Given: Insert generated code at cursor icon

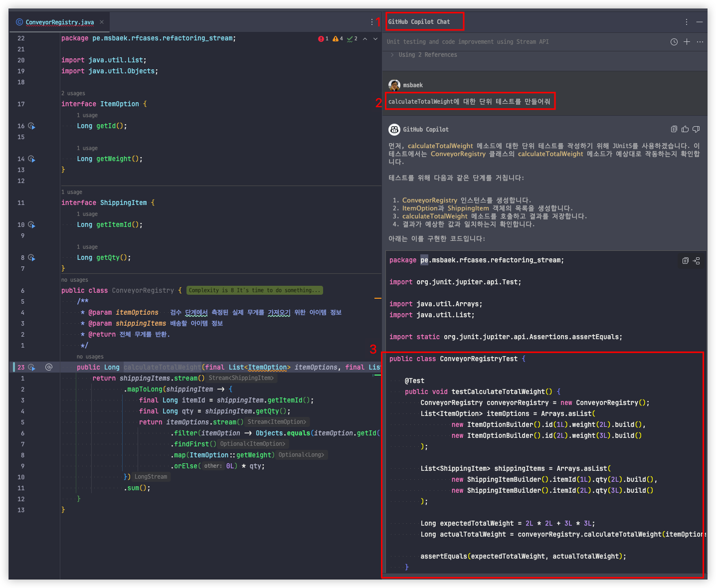Looking at the screenshot, I should coord(697,260).
